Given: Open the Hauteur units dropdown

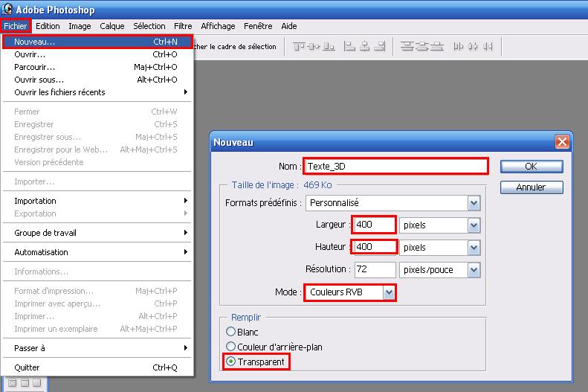Looking at the screenshot, I should click(474, 248).
